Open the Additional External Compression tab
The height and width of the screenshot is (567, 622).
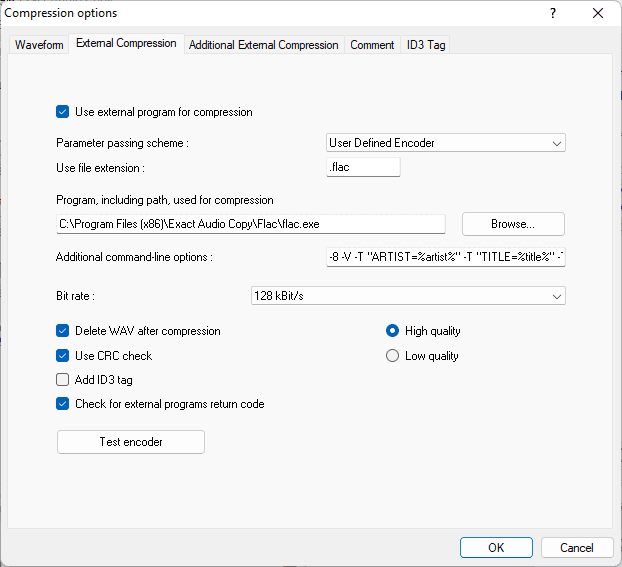pos(263,44)
